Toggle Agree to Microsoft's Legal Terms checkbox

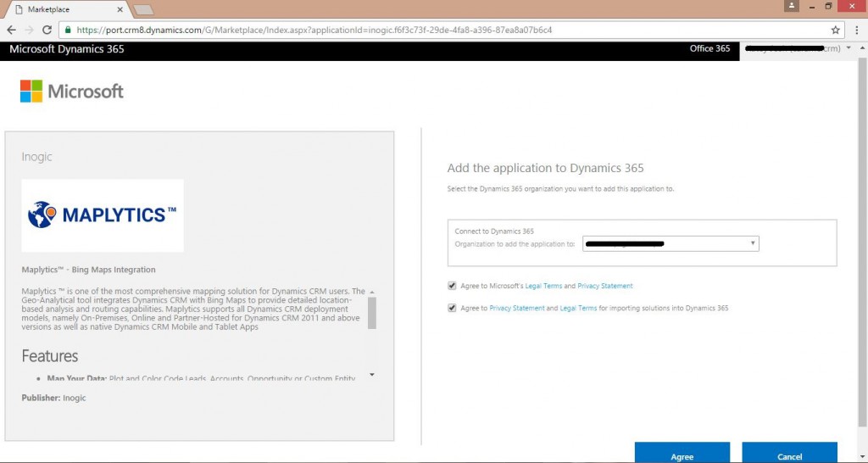452,286
